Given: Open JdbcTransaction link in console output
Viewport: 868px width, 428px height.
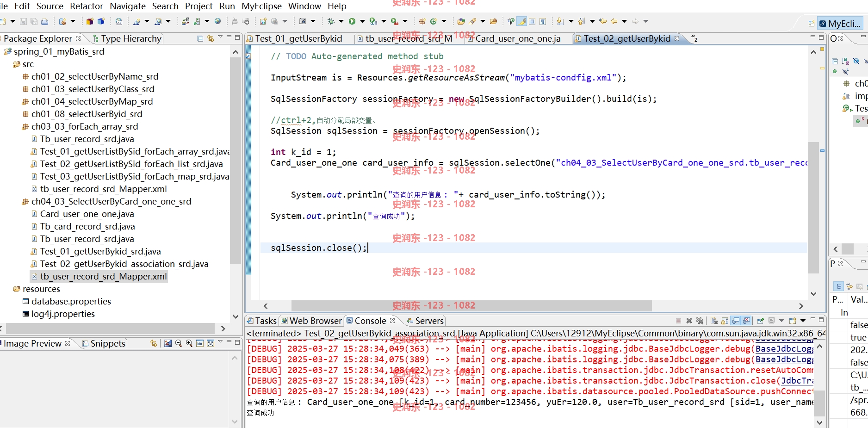Looking at the screenshot, I should pyautogui.click(x=797, y=381).
